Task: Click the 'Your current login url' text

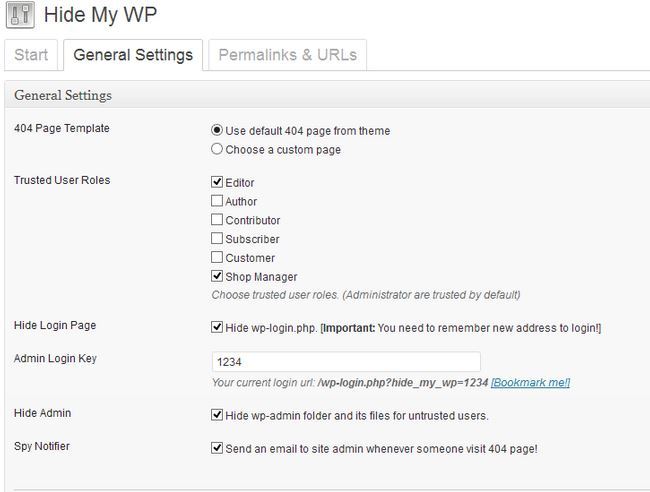Action: (x=350, y=382)
